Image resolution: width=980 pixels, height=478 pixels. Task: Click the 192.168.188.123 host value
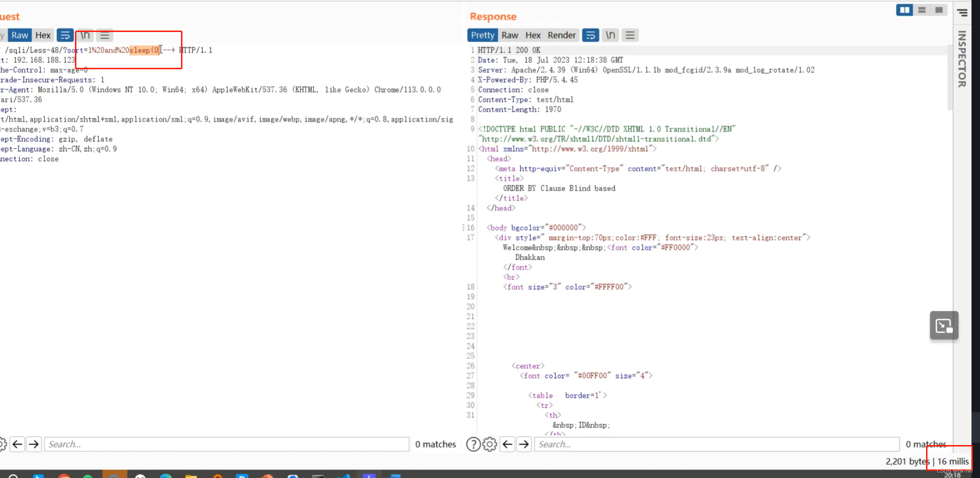pos(44,60)
